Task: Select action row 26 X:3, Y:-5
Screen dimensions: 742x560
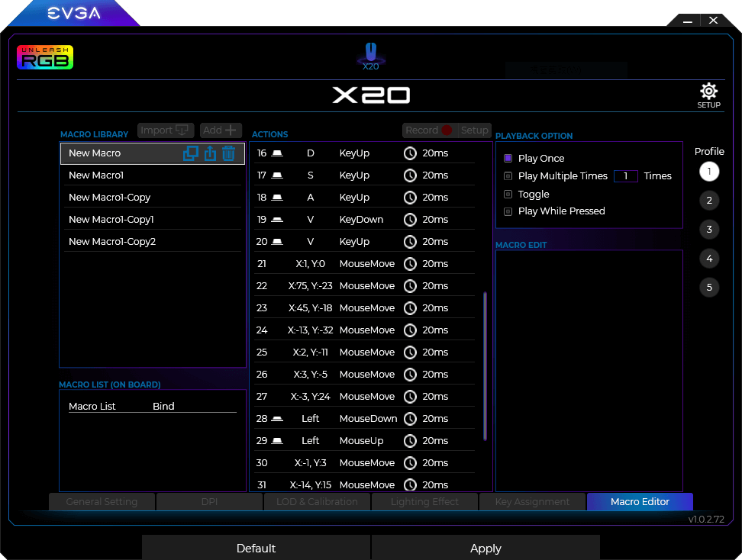Action: [364, 375]
